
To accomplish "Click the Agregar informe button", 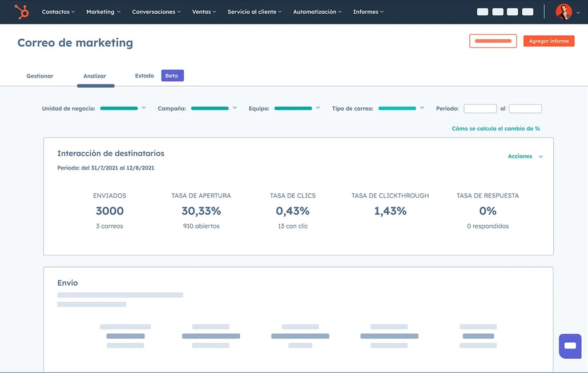I will point(549,41).
